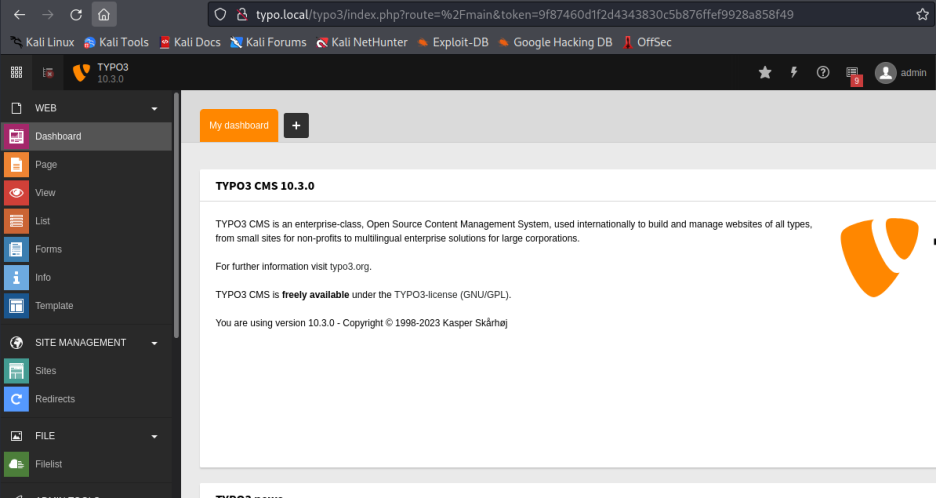Viewport: 936px width, 498px height.
Task: Click the 'freely available' bold text
Action: (x=315, y=294)
